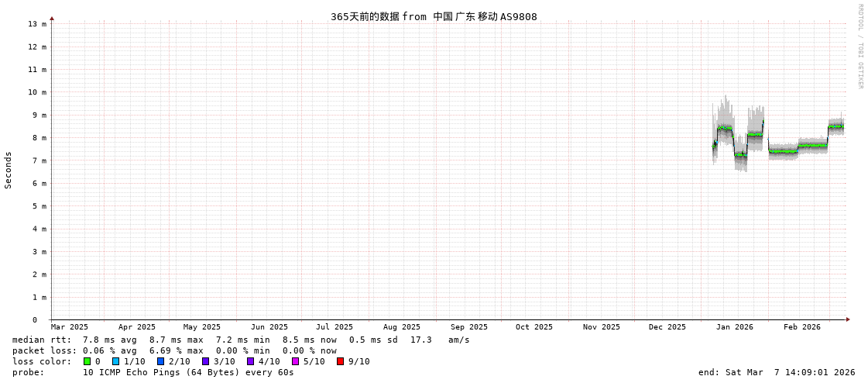This screenshot has height=383, width=868.
Task: Click the RRDTOOL / TOBI OETIKER watermark
Action: click(x=859, y=47)
